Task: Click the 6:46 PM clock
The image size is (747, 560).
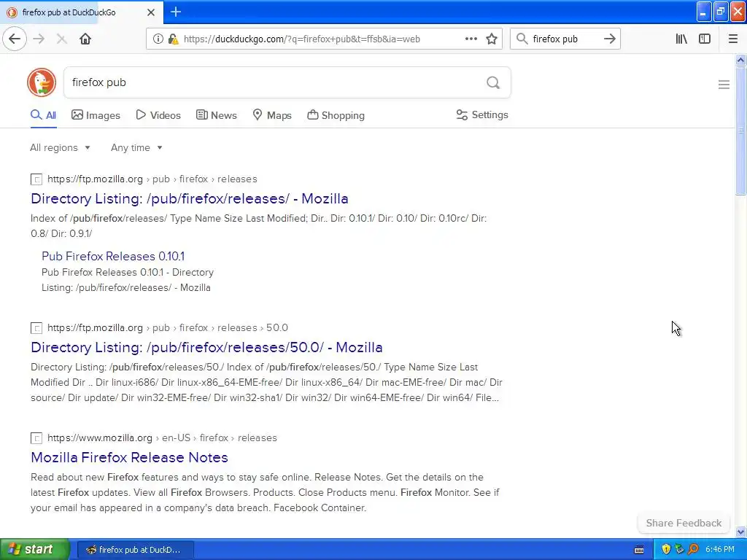Action: tap(720, 550)
